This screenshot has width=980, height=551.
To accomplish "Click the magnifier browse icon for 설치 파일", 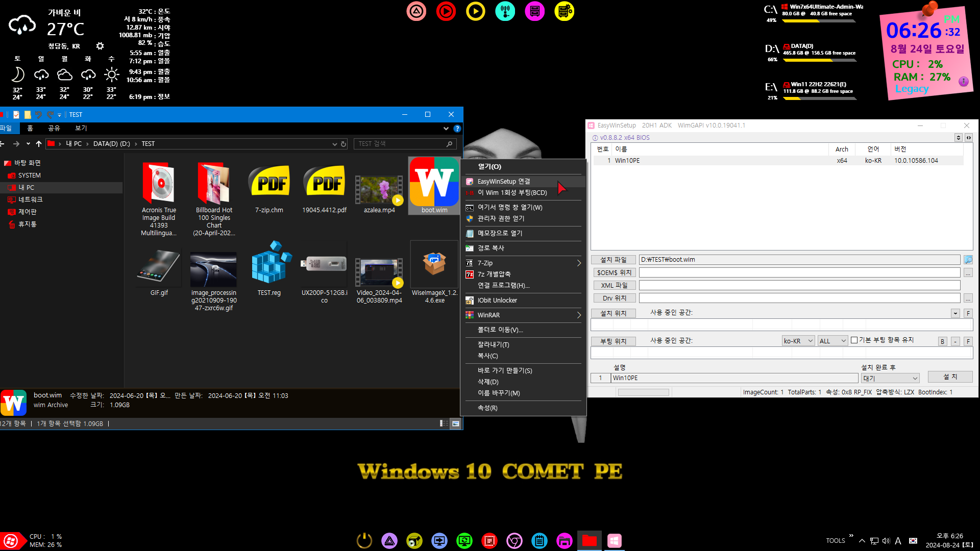I will (x=968, y=260).
